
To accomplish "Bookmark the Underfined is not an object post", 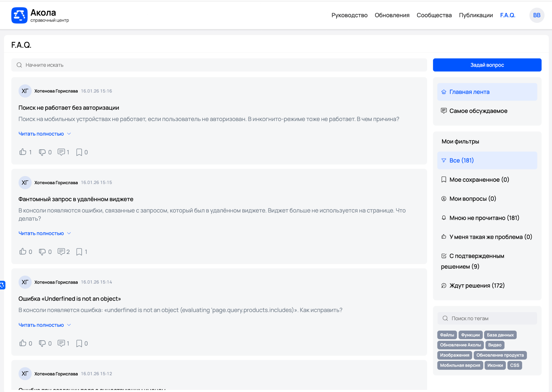I will [x=79, y=343].
